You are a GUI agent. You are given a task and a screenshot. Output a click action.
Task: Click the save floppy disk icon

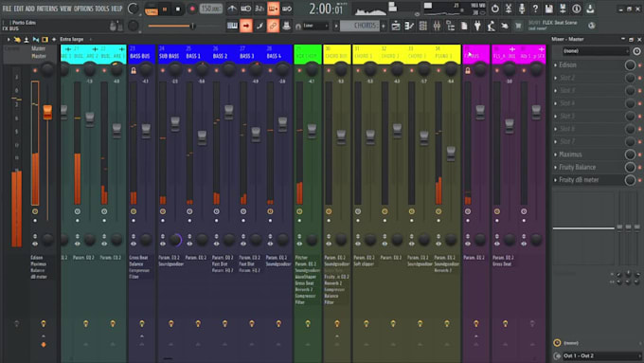[x=548, y=9]
